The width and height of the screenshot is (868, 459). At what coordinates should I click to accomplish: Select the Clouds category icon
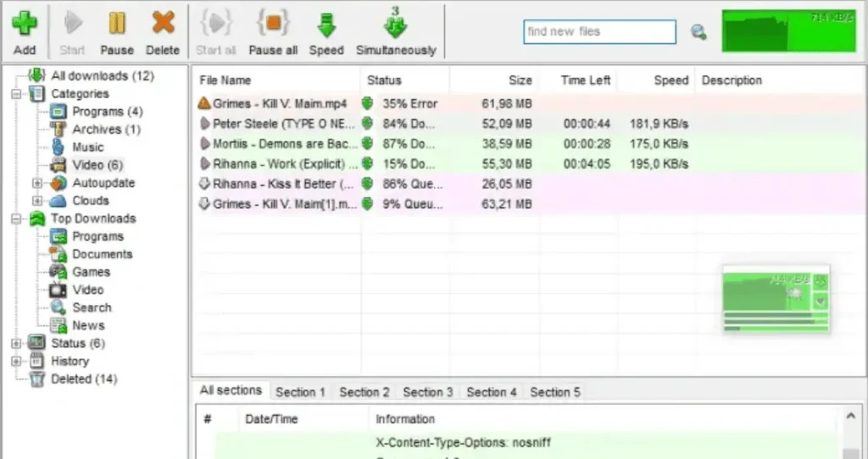[58, 200]
